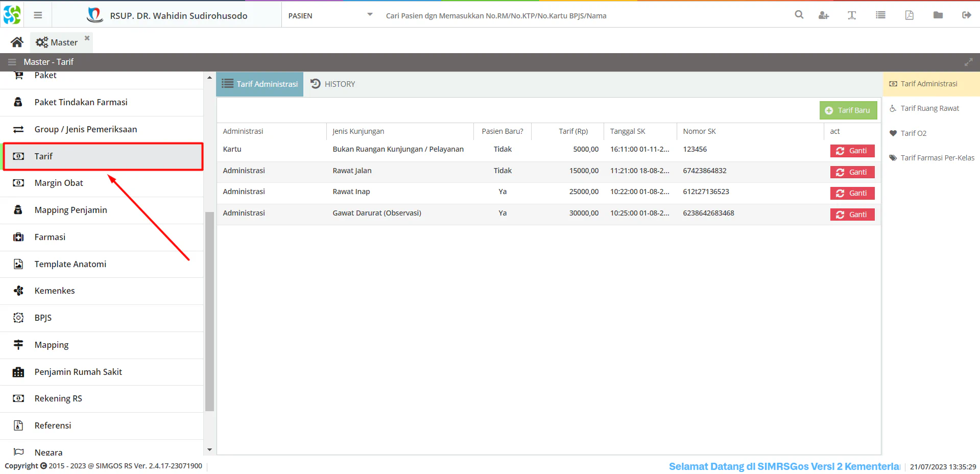Close the Master tab
The width and height of the screenshot is (980, 474).
[87, 38]
